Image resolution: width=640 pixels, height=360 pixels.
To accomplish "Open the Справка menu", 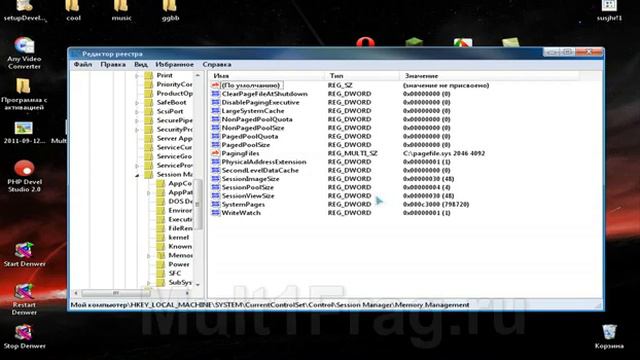I will [x=217, y=64].
